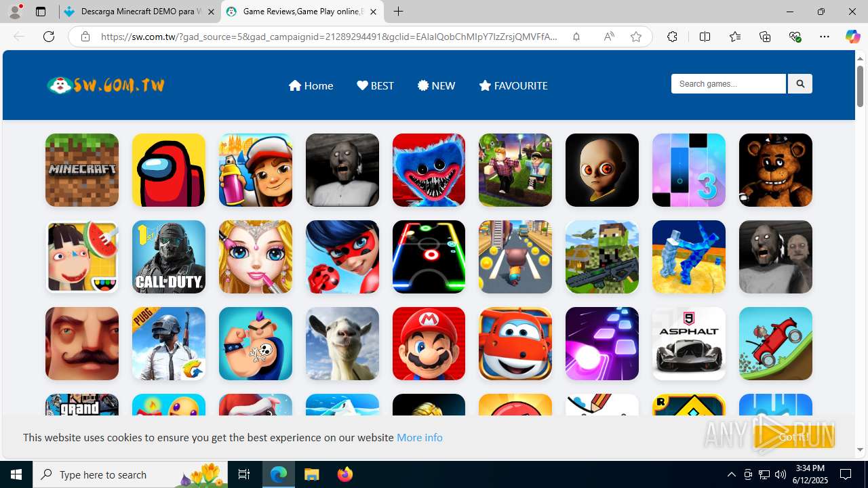The width and height of the screenshot is (868, 488).
Task: Open the red Among Us game icon
Action: [x=169, y=170]
